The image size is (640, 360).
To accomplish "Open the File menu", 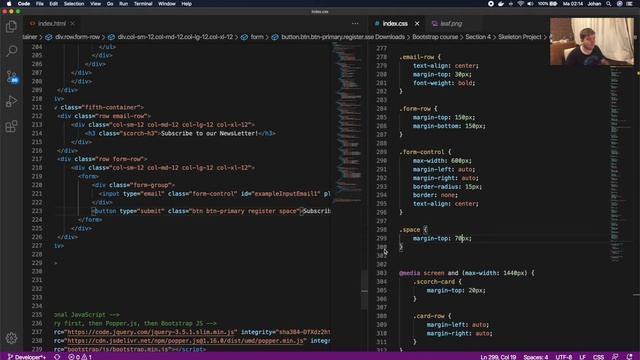I will 40,4.
